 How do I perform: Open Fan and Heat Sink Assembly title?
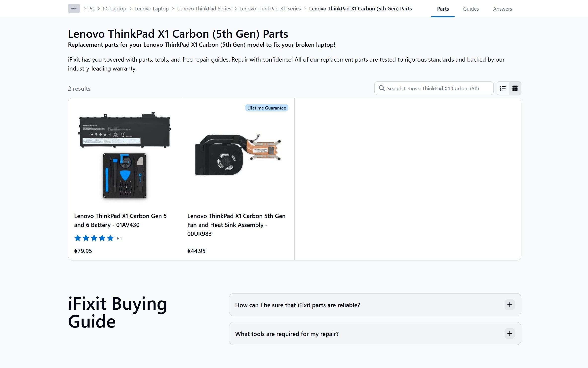236,224
